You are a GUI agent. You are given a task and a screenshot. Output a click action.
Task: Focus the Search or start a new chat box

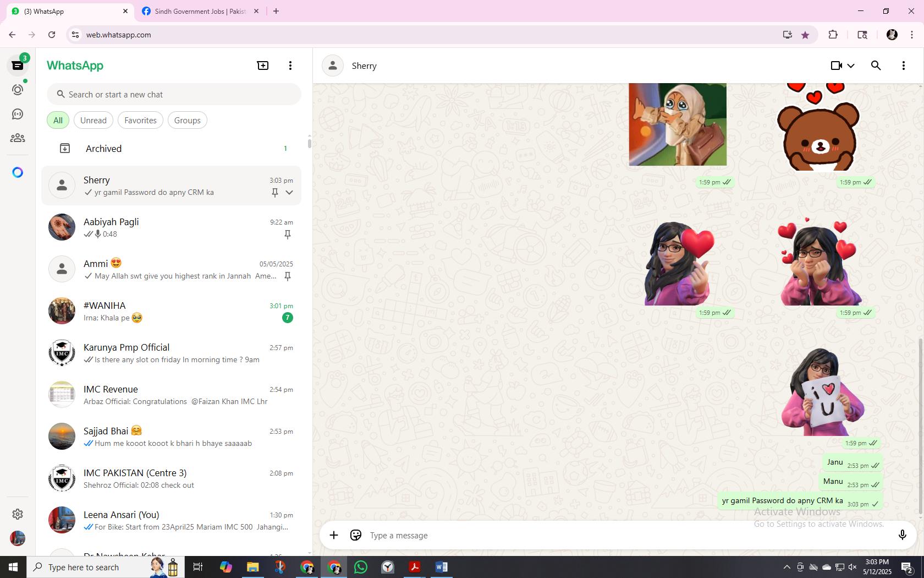[174, 94]
